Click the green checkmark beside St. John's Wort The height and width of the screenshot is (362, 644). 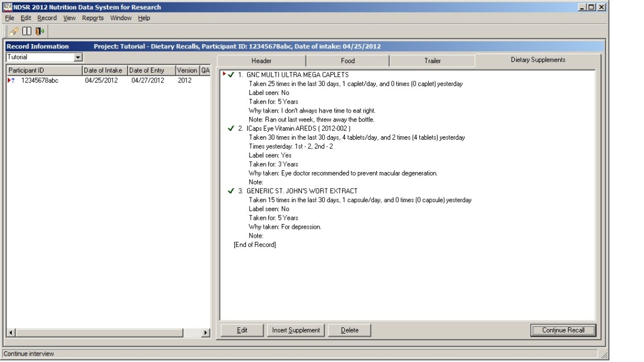point(231,191)
